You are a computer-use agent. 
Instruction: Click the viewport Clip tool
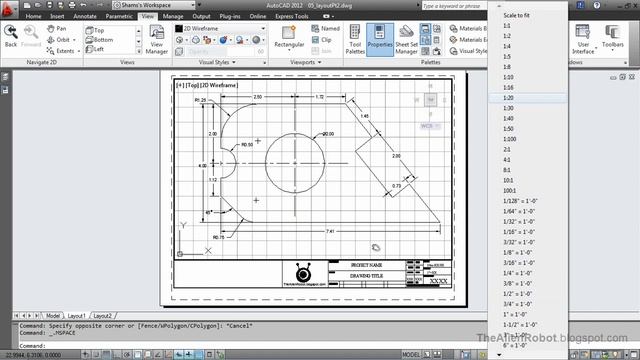pyautogui.click(x=322, y=40)
